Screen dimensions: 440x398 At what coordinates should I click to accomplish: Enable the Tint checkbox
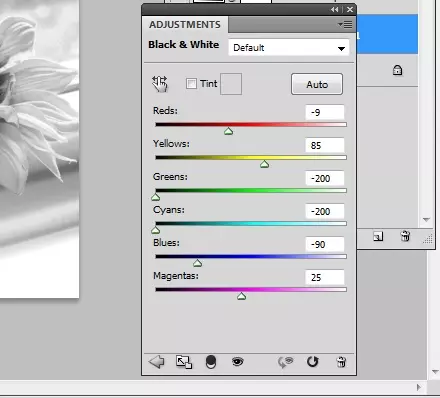click(191, 83)
